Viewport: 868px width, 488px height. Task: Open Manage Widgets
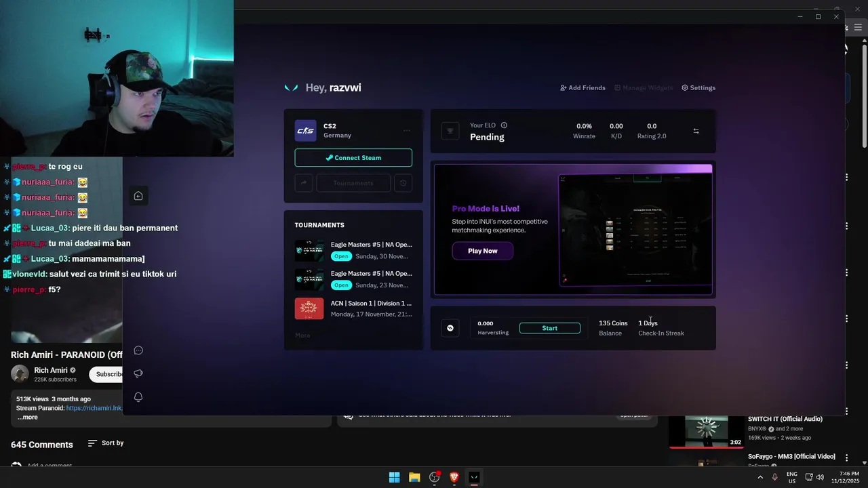[x=644, y=87]
